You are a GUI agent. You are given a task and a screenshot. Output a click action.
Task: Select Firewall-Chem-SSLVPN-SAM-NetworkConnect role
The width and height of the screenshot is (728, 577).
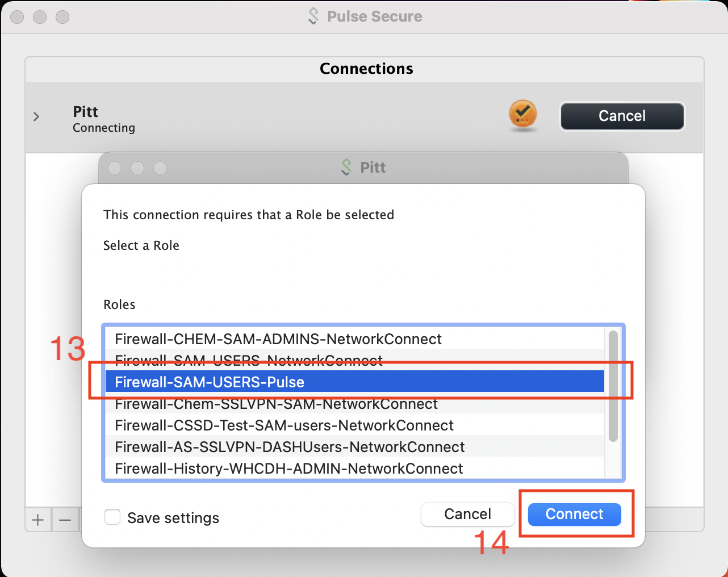tap(276, 404)
